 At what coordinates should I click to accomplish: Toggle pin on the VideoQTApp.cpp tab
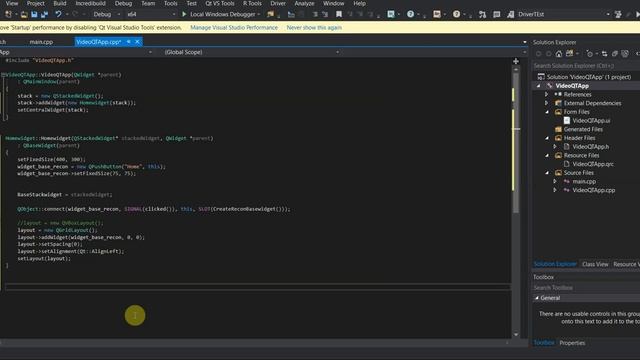(129, 42)
